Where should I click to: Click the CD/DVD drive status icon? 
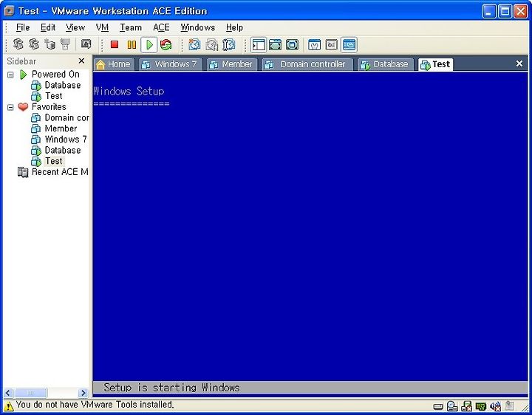tap(452, 406)
